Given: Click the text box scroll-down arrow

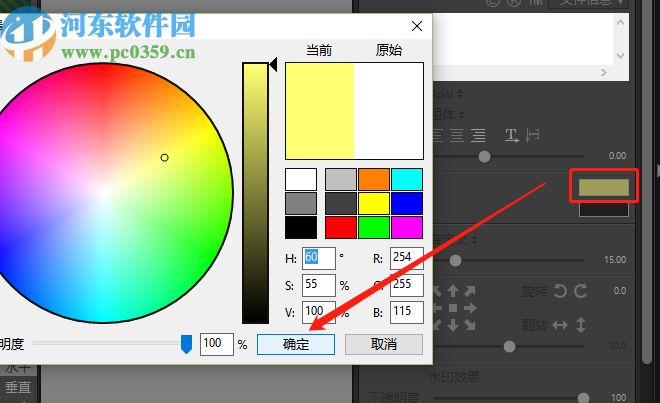Looking at the screenshot, I should (620, 56).
